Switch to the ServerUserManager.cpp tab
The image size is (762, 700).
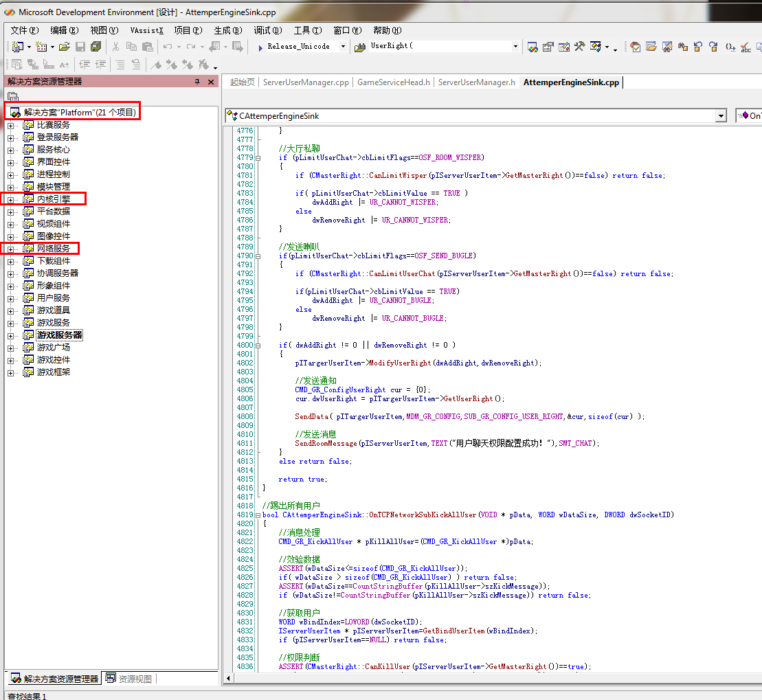[306, 82]
